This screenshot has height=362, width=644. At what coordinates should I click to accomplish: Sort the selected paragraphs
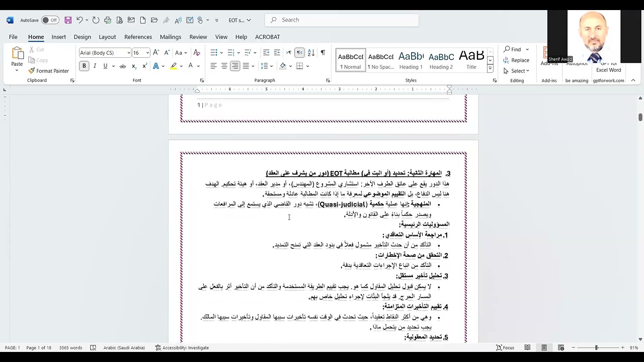311,52
